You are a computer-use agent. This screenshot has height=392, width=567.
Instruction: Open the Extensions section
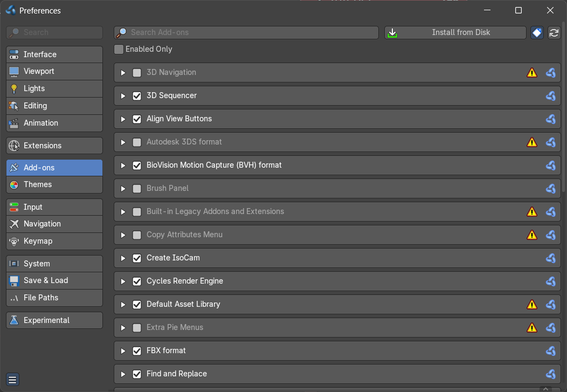(x=54, y=146)
